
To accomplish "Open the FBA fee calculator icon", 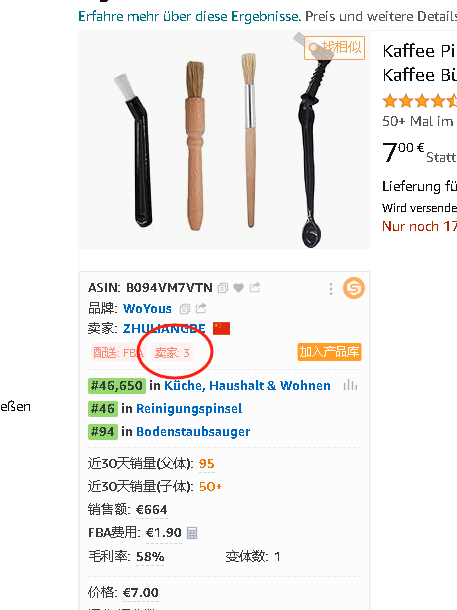I will click(192, 533).
